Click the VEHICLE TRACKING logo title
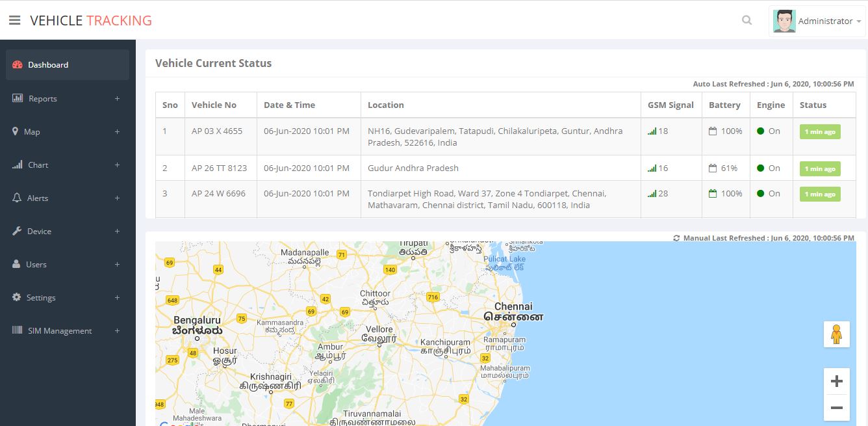Screen dimensions: 868x426 tap(91, 21)
